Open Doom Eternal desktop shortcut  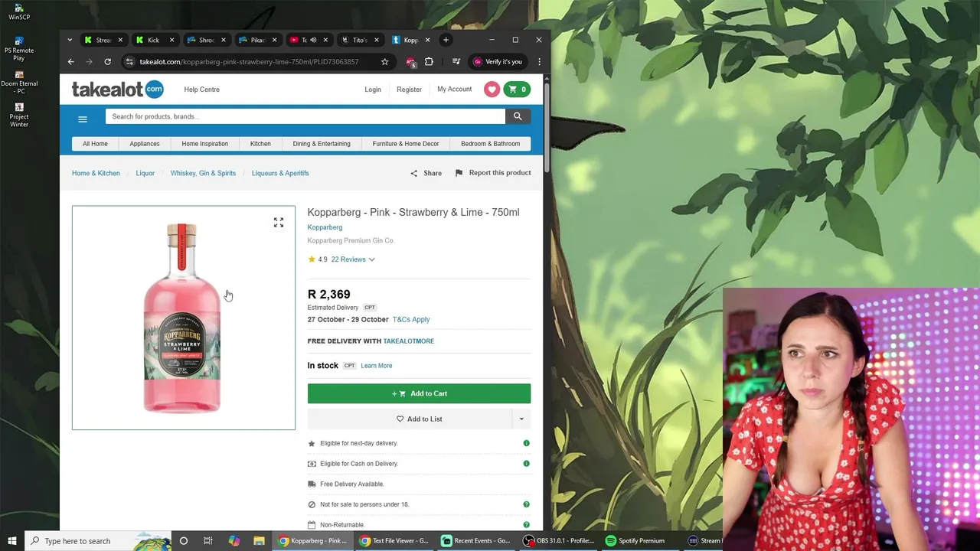19,82
